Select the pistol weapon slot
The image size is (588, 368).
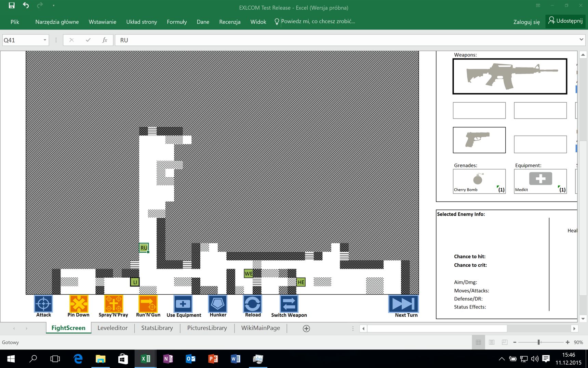coord(479,140)
